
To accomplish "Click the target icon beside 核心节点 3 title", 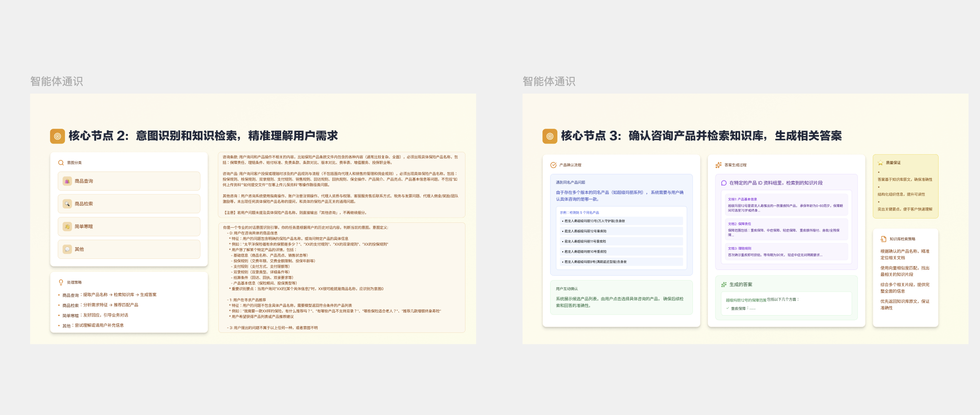I will [x=550, y=136].
